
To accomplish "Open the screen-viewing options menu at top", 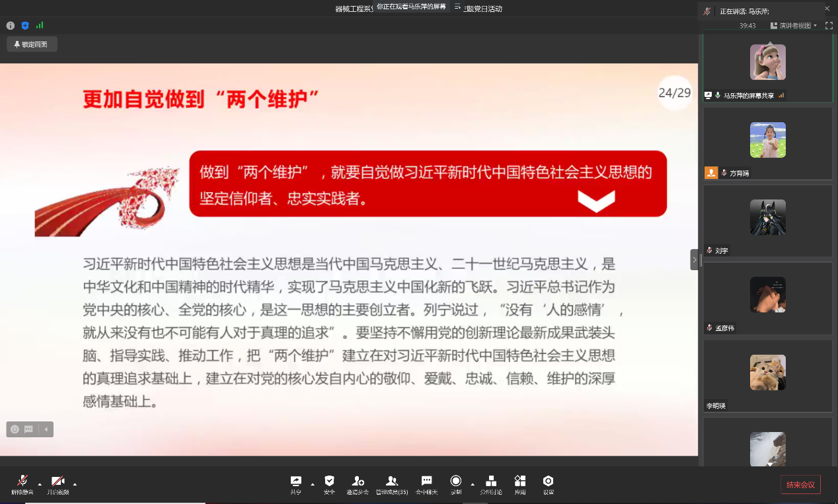I will [x=457, y=7].
